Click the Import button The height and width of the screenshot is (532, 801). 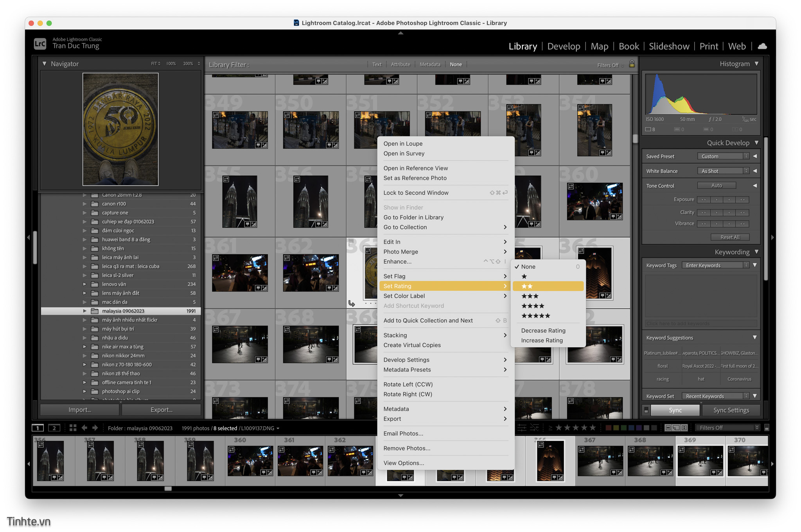point(80,410)
